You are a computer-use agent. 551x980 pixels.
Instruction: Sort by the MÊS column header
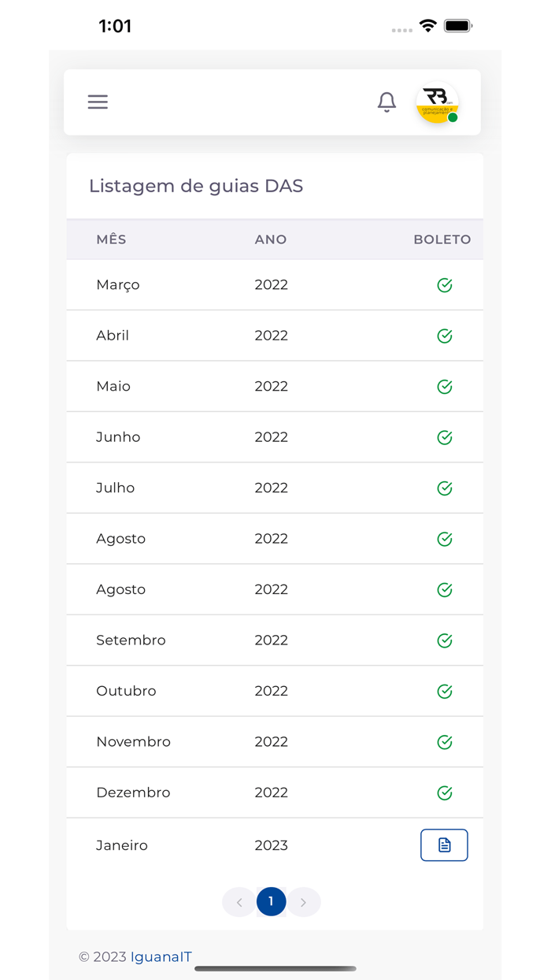111,239
